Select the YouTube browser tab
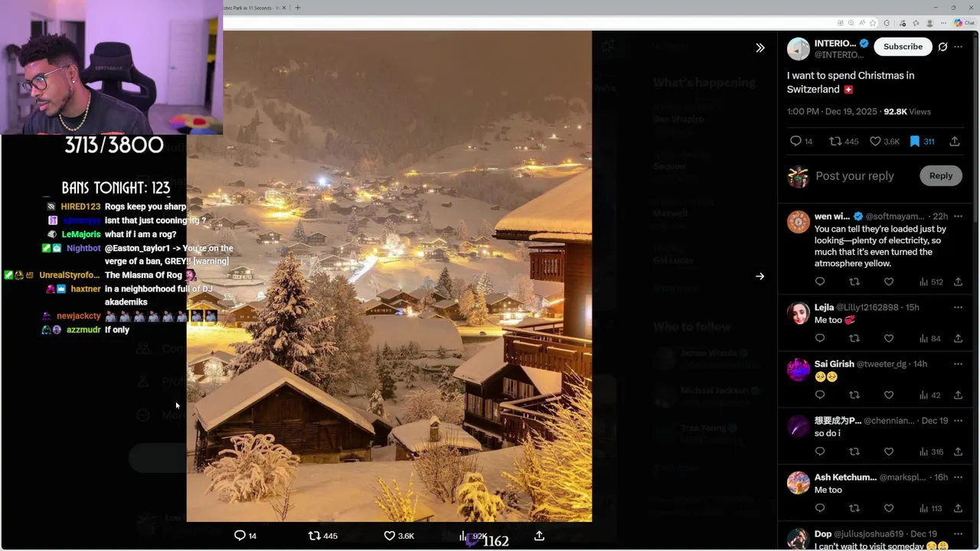 click(253, 8)
